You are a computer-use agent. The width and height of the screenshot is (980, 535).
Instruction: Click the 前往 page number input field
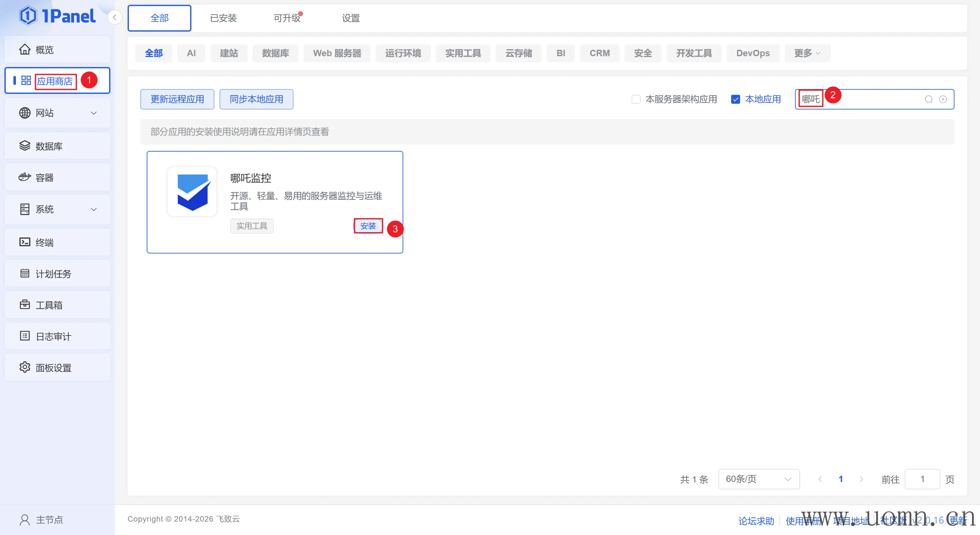pyautogui.click(x=922, y=479)
